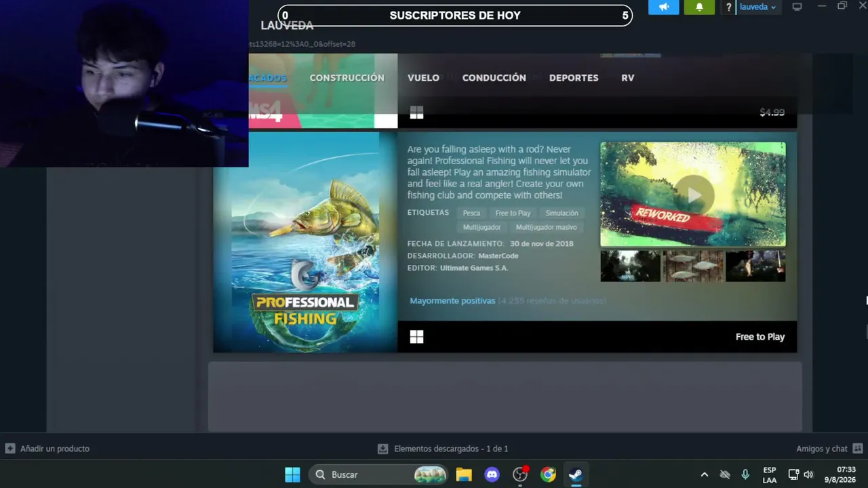
Task: Switch to Big Picture mode monitor icon
Action: pos(797,7)
